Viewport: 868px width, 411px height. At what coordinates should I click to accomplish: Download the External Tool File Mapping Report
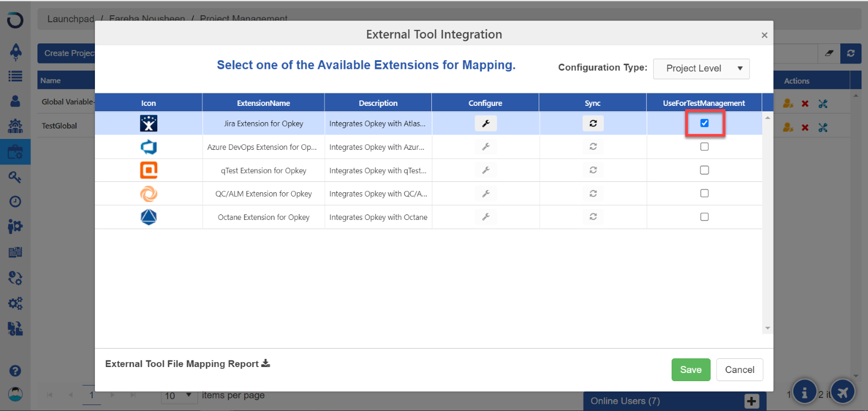coord(265,364)
